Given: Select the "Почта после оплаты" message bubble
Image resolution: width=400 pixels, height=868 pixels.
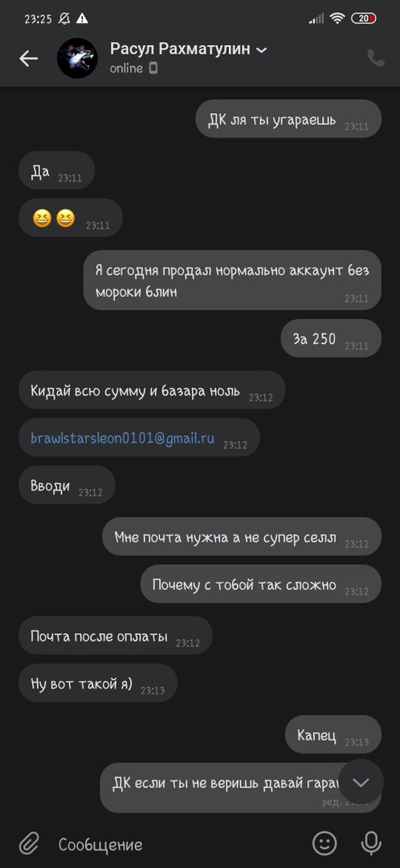Looking at the screenshot, I should (x=116, y=636).
